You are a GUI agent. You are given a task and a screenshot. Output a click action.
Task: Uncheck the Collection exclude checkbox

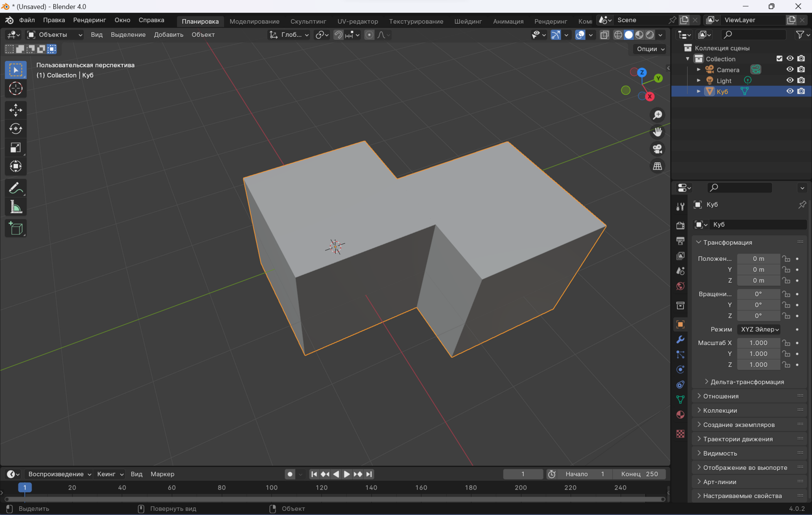(x=779, y=58)
